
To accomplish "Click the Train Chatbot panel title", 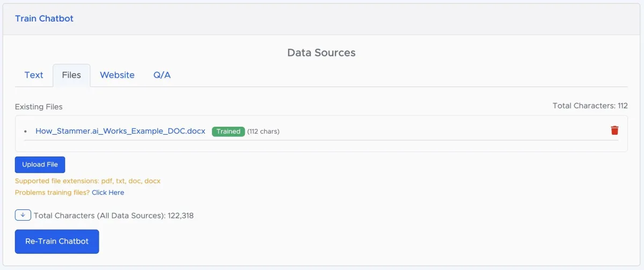I will (44, 19).
